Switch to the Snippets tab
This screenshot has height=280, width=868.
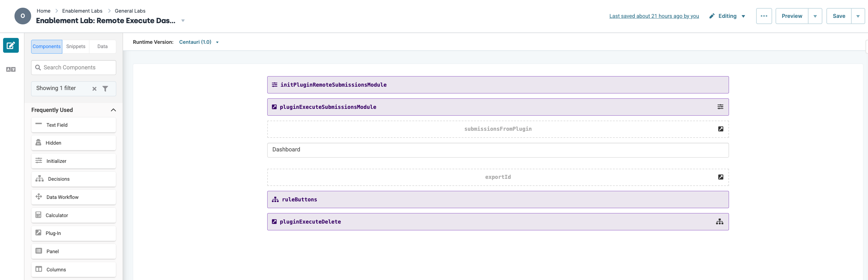pos(76,47)
